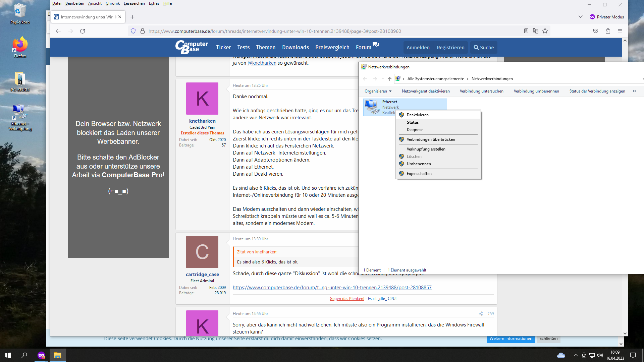Image resolution: width=644 pixels, height=362 pixels.
Task: Go to ComputerBase logo homepage
Action: [x=192, y=47]
